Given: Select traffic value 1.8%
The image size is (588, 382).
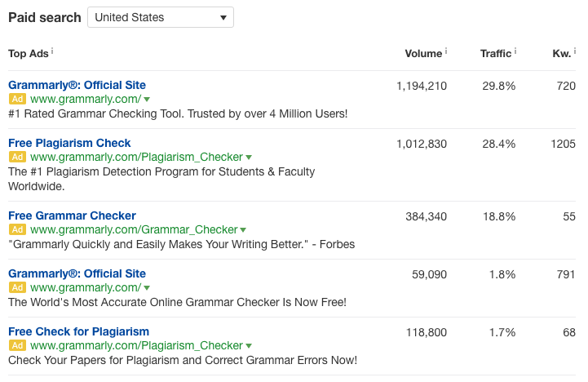Looking at the screenshot, I should coord(502,274).
